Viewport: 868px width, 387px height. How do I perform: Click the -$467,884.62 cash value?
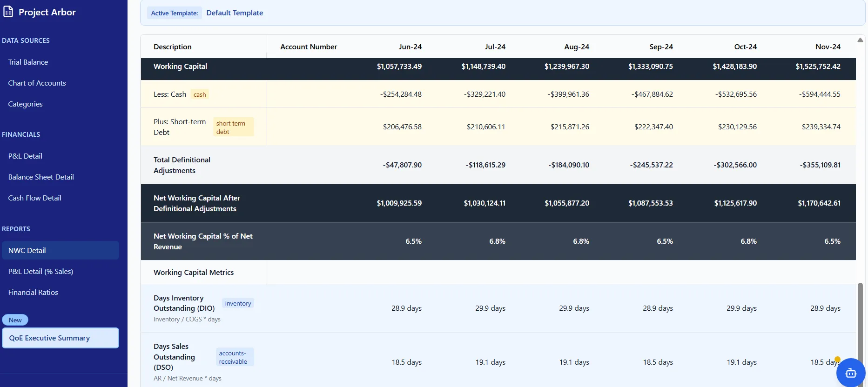(652, 94)
